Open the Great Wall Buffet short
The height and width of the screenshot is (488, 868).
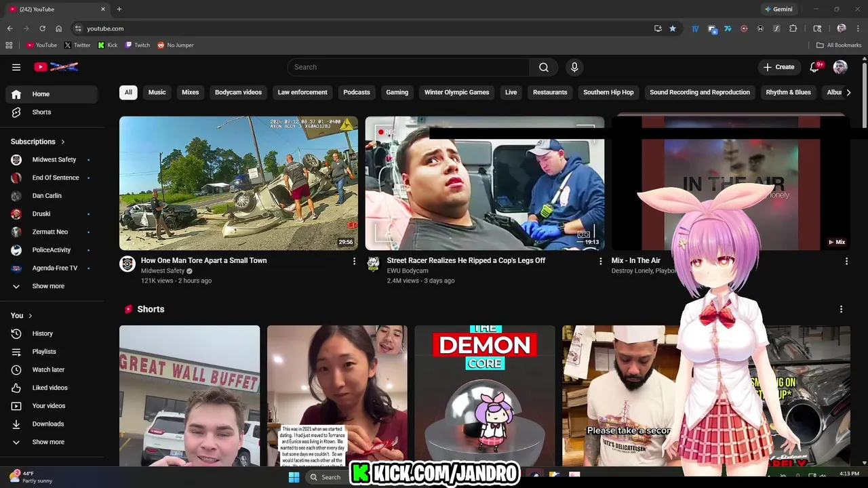[189, 396]
